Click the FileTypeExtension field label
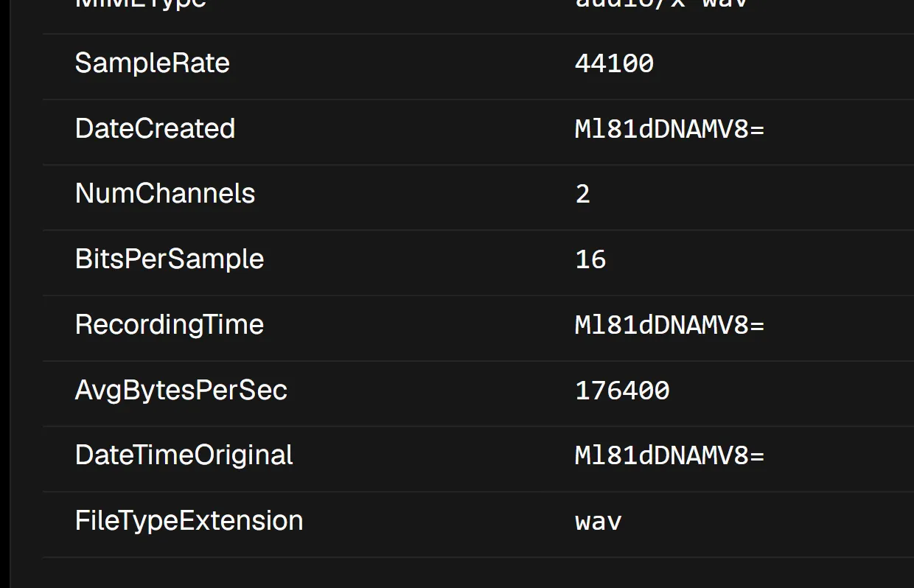The width and height of the screenshot is (914, 588). [x=189, y=521]
